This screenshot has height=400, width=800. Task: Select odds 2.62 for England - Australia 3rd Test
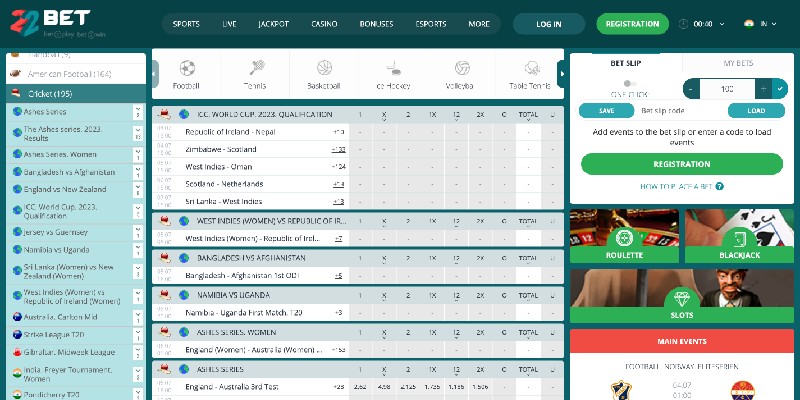pos(360,387)
